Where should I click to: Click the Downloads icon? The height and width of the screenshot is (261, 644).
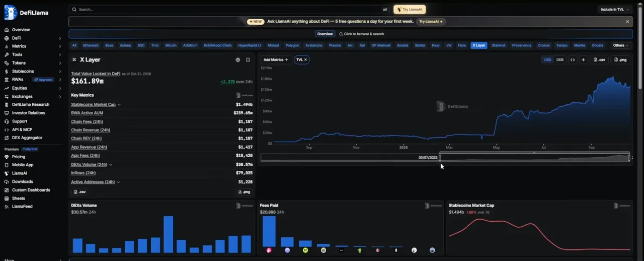point(7,181)
